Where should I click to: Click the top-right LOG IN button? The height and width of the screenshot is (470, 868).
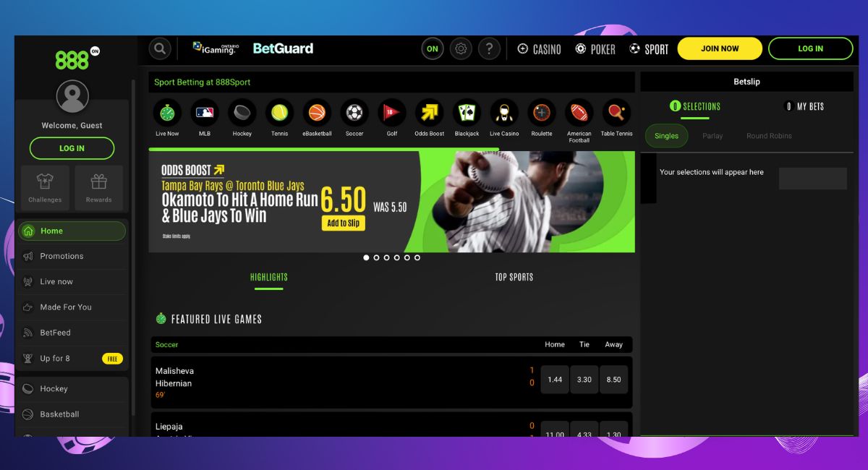(x=810, y=48)
